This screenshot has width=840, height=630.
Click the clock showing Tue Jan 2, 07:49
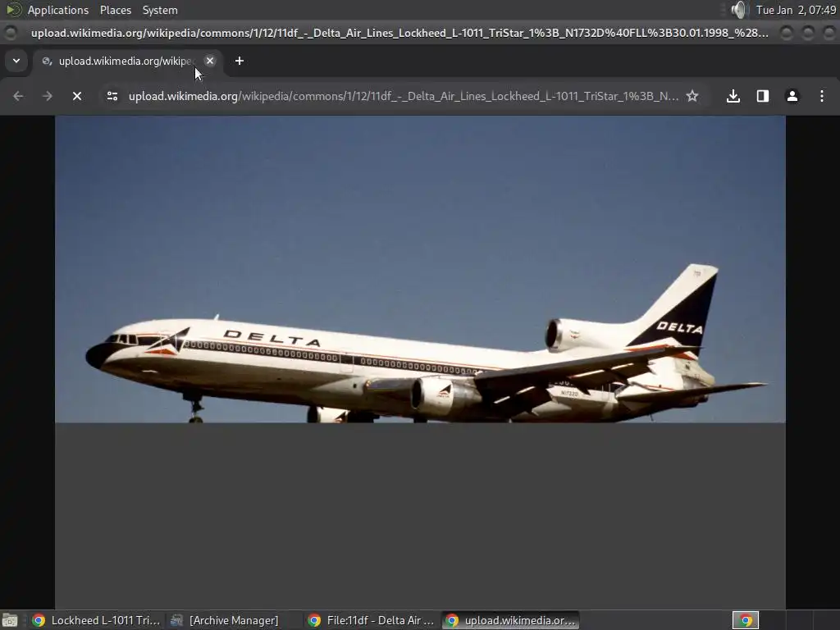pos(796,10)
